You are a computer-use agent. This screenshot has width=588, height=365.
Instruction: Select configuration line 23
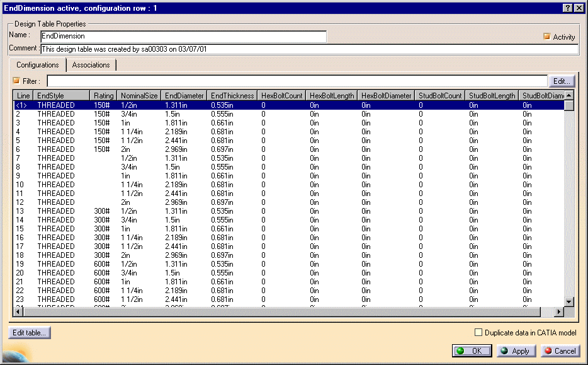tap(289, 299)
